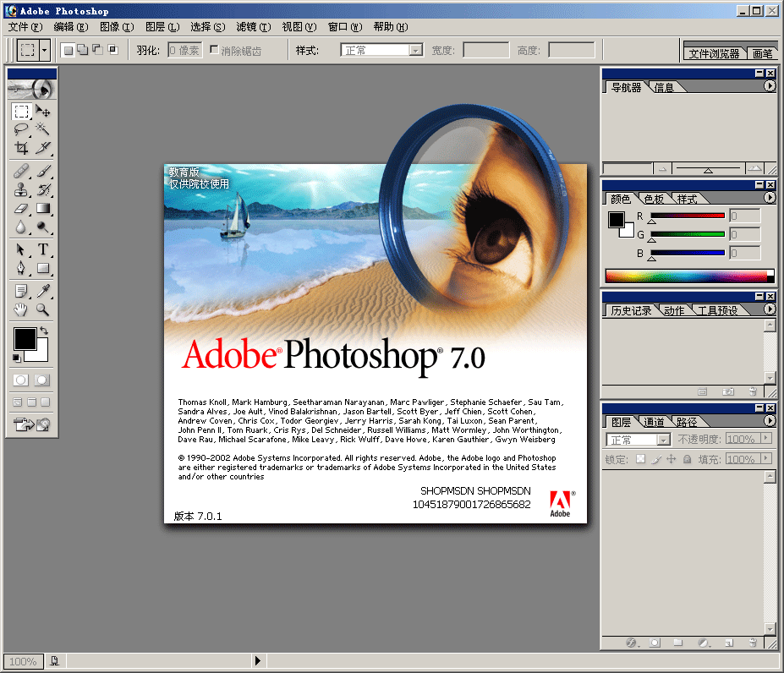Image resolution: width=784 pixels, height=673 pixels.
Task: Open the 画笔 brushes palette tab
Action: click(x=762, y=53)
